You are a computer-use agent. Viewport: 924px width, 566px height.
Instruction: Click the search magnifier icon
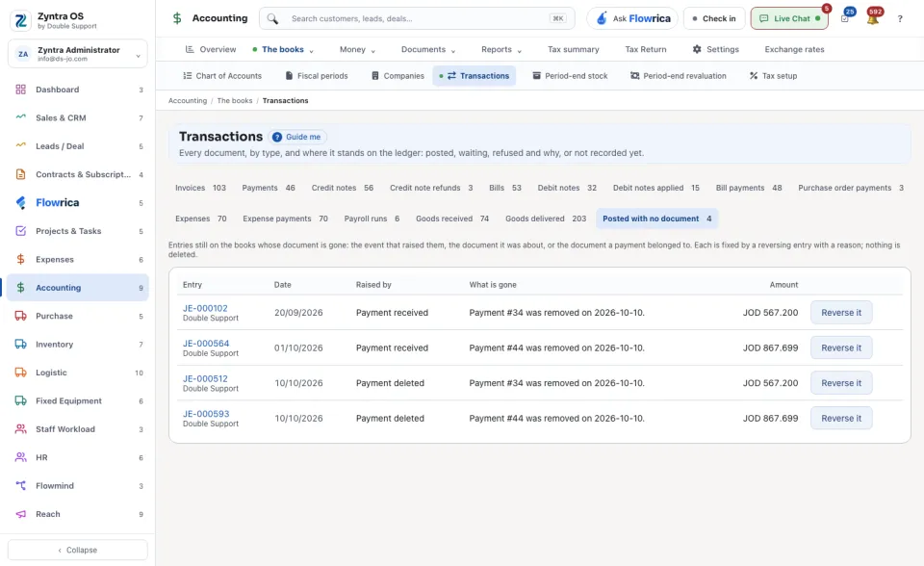(x=272, y=19)
